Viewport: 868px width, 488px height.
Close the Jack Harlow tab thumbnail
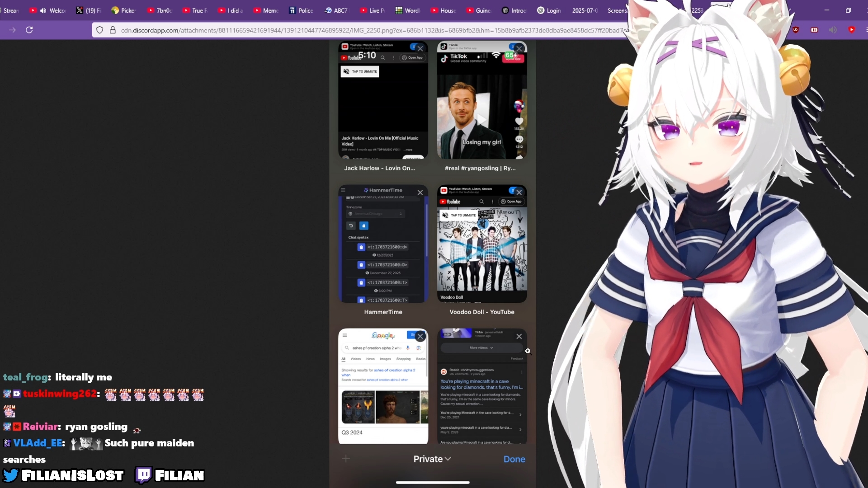coord(420,48)
